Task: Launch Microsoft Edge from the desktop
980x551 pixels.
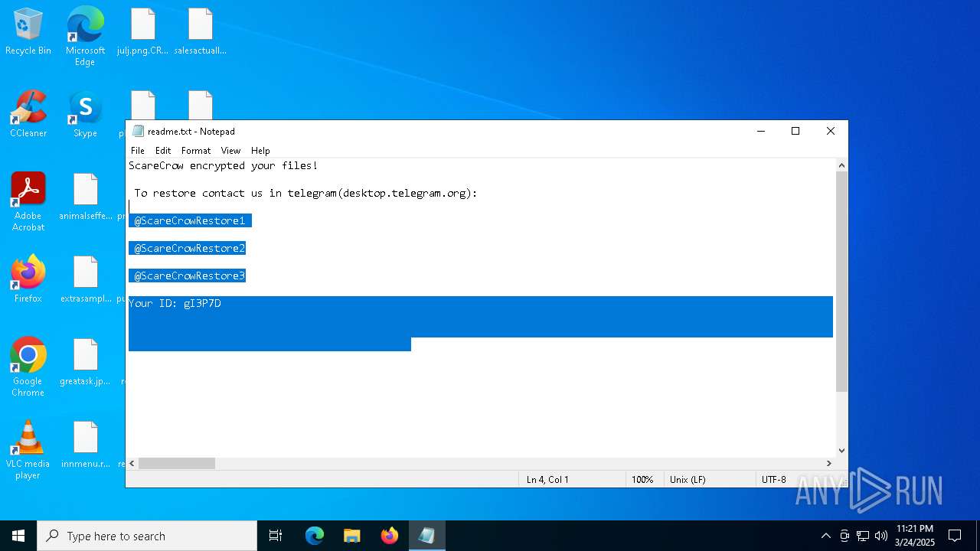Action: click(x=85, y=37)
